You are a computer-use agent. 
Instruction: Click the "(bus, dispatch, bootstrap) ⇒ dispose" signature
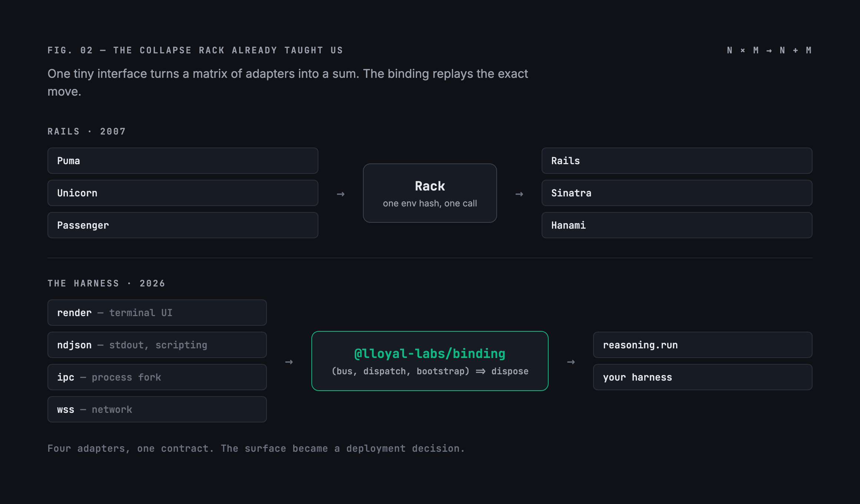[430, 371]
